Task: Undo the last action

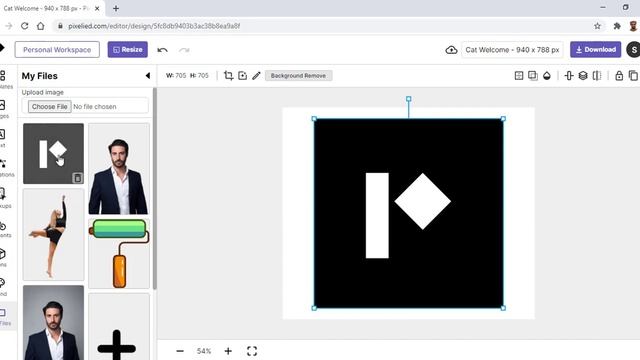Action: tap(162, 50)
